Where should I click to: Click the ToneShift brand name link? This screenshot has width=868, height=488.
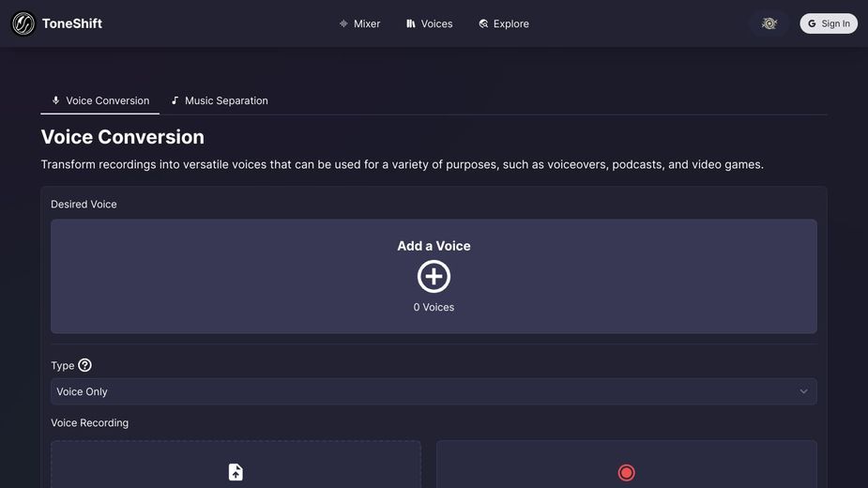[72, 23]
